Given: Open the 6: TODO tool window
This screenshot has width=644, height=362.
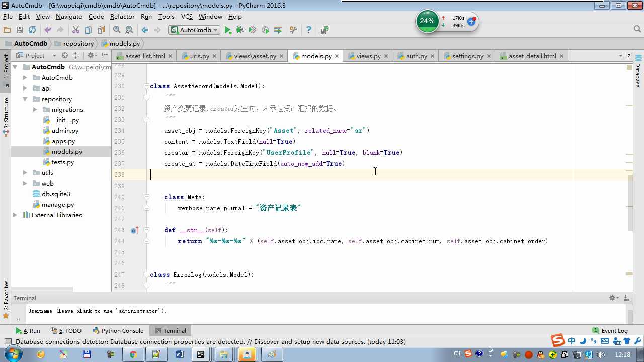Looking at the screenshot, I should pos(66,331).
